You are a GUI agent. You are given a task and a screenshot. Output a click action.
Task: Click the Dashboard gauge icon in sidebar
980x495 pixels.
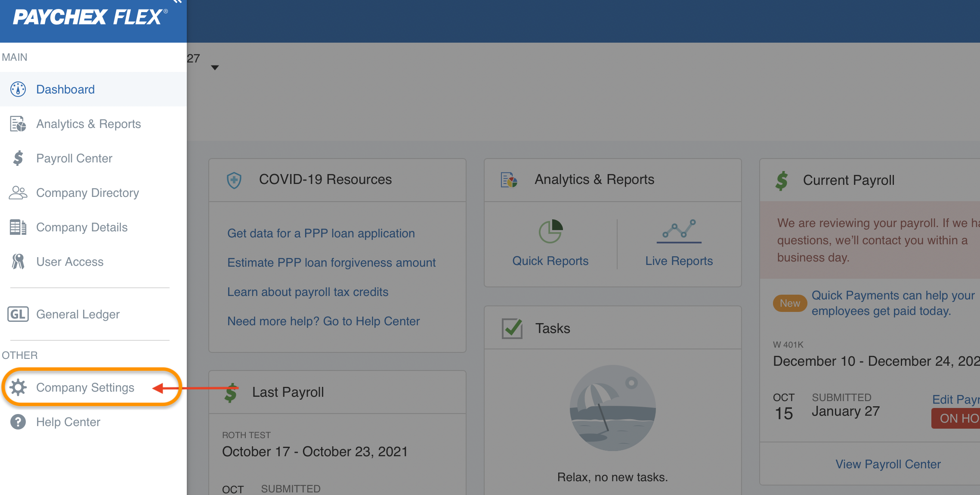click(x=18, y=89)
